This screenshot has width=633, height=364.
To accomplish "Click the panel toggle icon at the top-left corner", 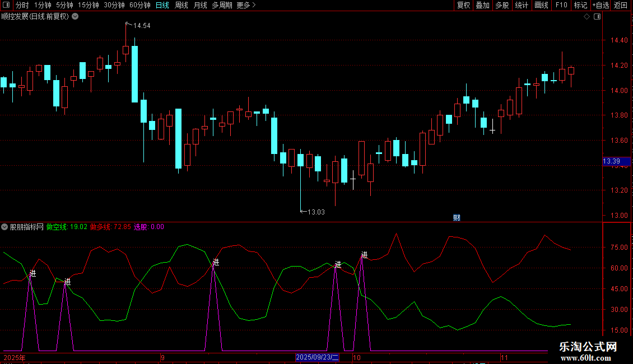I will [x=6, y=5].
